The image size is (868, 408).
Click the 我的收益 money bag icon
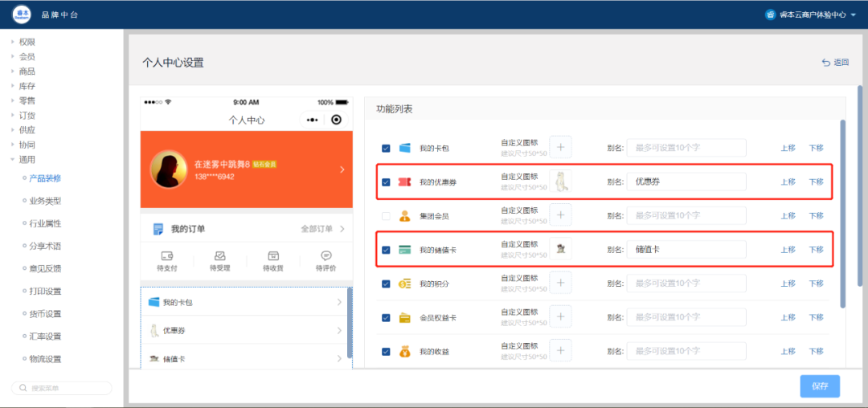[404, 351]
